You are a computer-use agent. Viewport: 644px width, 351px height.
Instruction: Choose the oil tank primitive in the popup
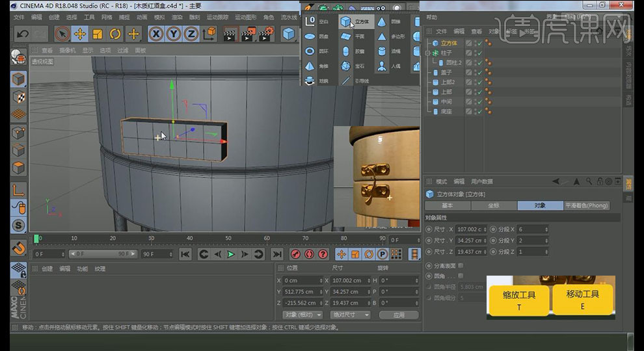tap(390, 51)
